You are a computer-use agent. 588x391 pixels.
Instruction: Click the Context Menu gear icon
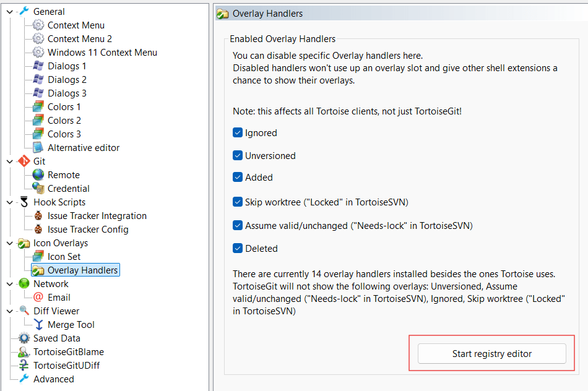[x=38, y=25]
